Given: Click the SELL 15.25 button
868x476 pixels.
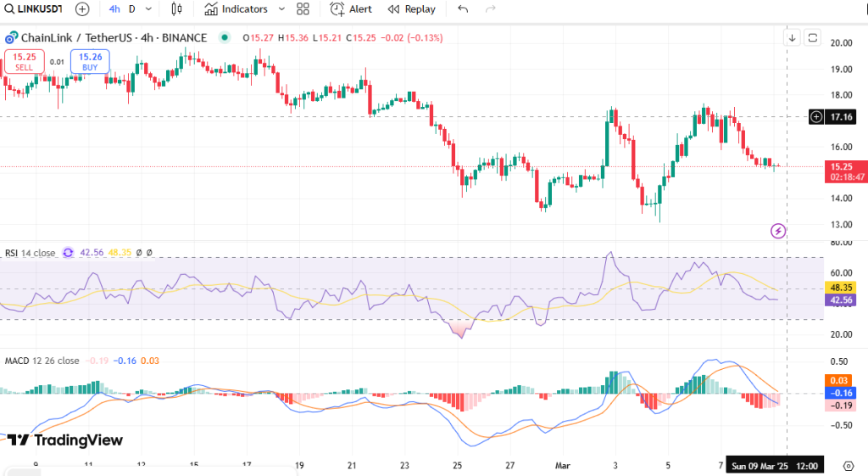Looking at the screenshot, I should click(x=25, y=61).
